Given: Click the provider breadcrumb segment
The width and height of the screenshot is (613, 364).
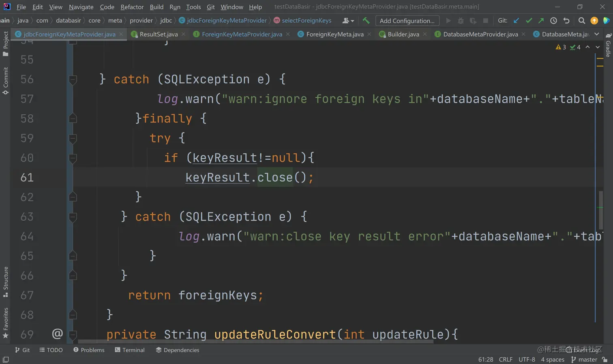Looking at the screenshot, I should 141,20.
